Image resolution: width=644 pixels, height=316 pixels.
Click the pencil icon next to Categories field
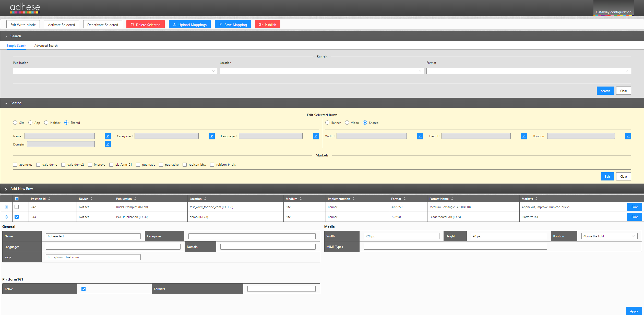211,136
